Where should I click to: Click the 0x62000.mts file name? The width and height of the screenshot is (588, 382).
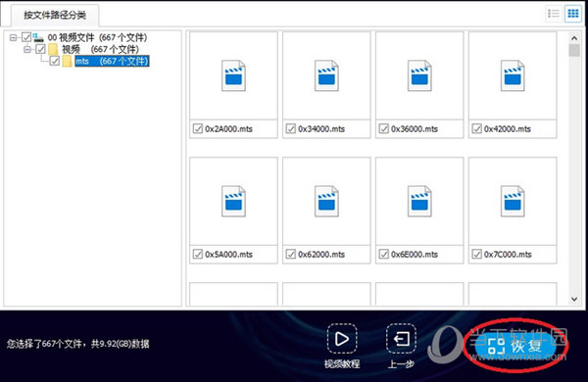click(321, 255)
